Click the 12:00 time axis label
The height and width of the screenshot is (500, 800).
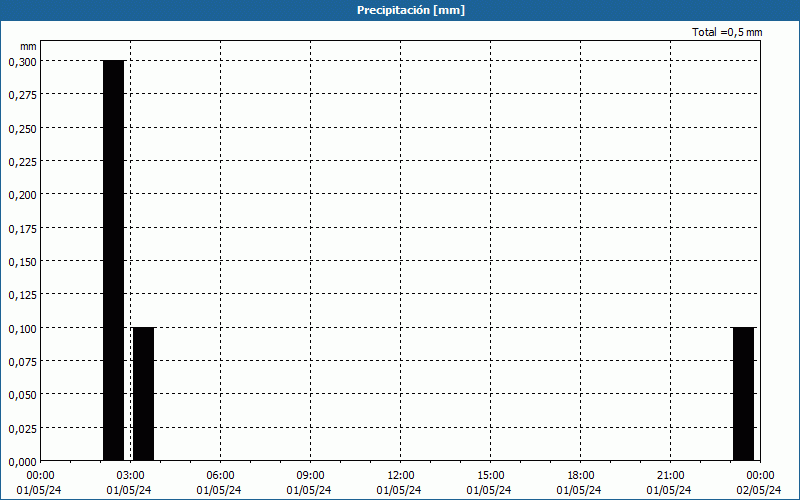tap(400, 483)
